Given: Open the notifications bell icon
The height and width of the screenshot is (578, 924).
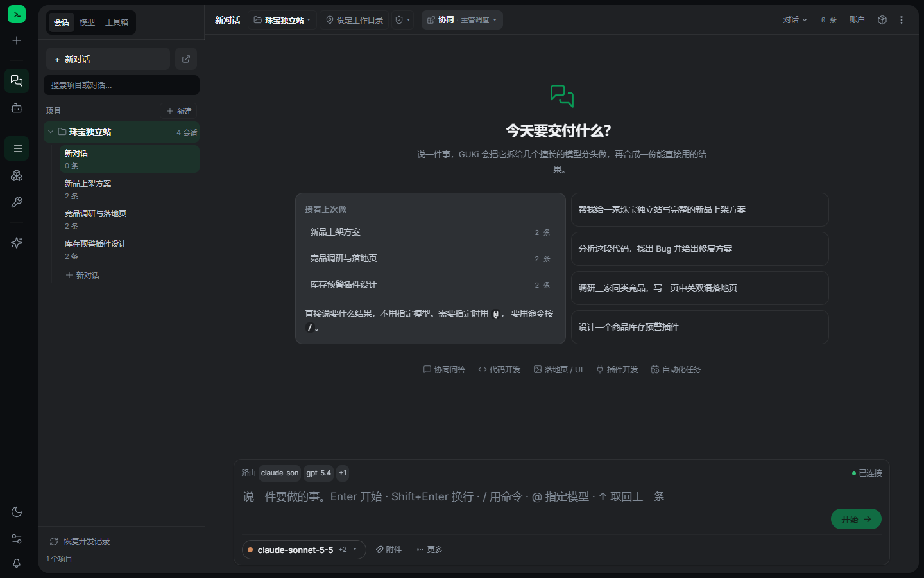Looking at the screenshot, I should [x=17, y=563].
